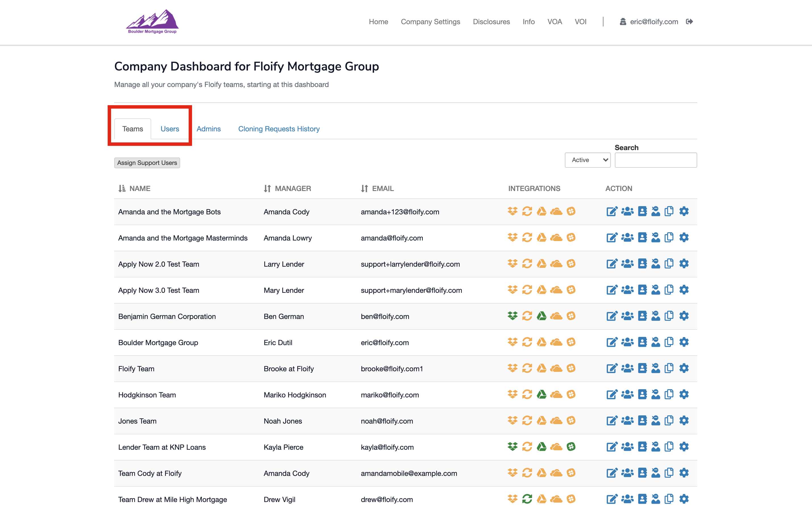Switch to the Users tab

click(170, 129)
